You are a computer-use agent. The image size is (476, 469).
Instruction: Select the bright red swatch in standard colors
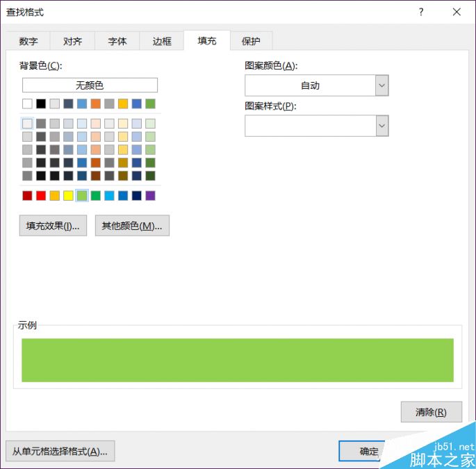click(x=41, y=196)
